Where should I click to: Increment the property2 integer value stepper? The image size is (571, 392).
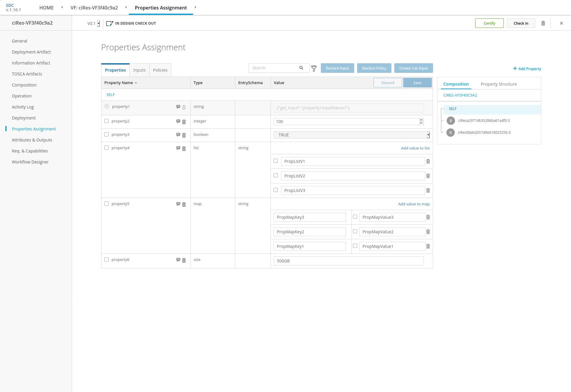click(421, 120)
